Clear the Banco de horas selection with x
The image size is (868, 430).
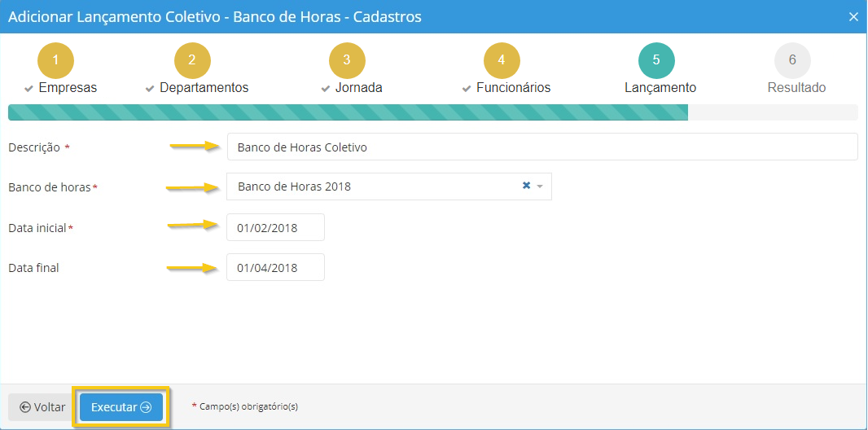[526, 186]
